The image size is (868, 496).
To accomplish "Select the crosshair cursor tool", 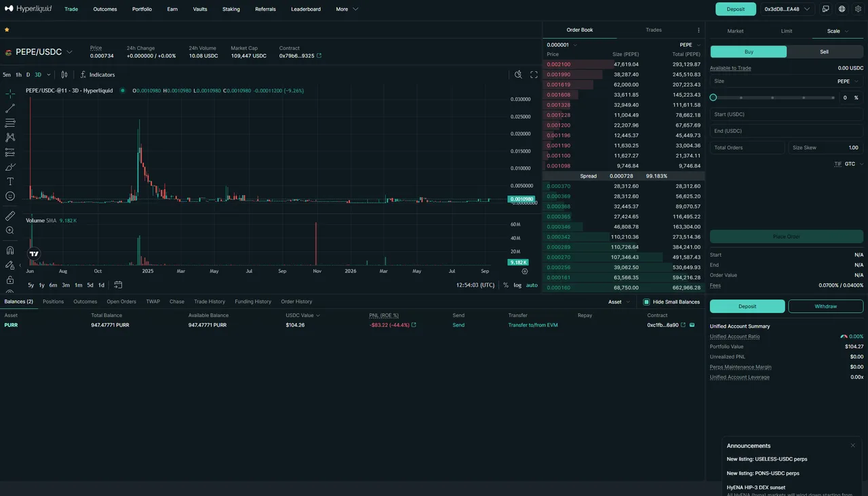I will click(x=10, y=94).
